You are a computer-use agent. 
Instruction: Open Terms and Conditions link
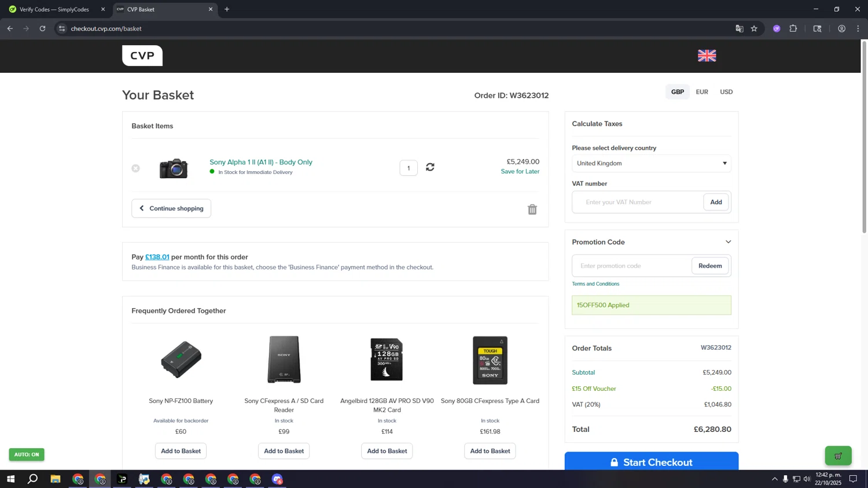pyautogui.click(x=595, y=284)
